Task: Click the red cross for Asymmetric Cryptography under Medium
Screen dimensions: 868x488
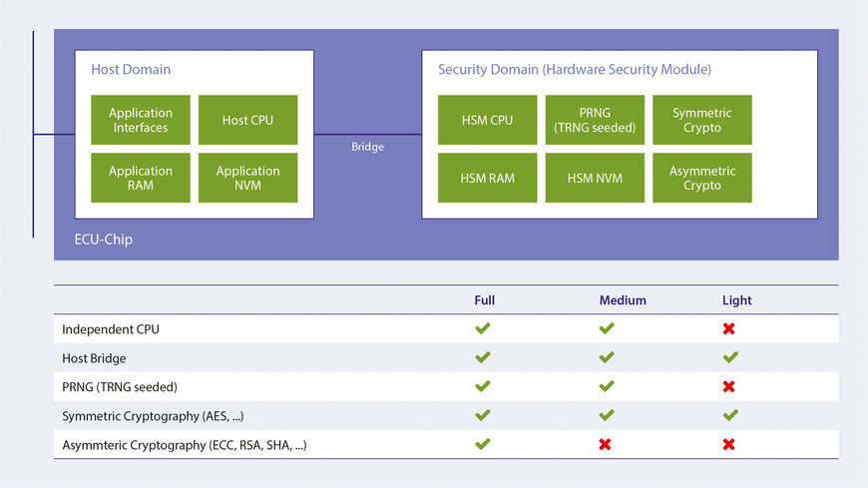Action: (x=606, y=444)
